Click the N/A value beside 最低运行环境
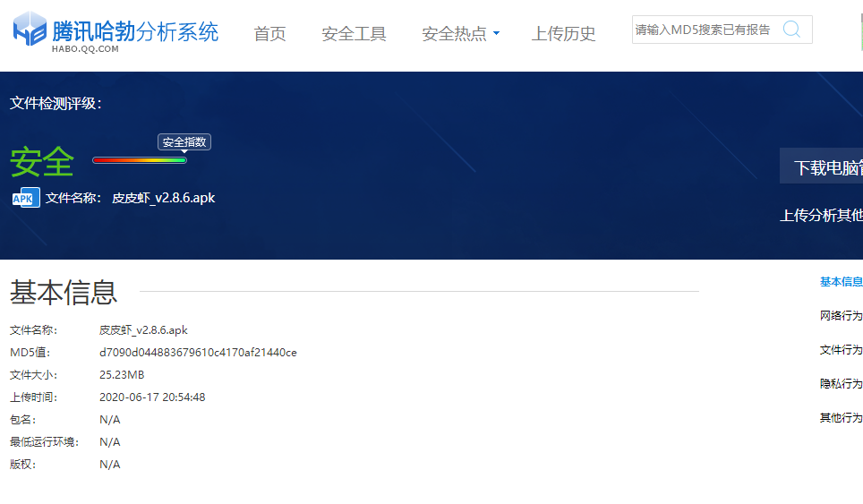Image resolution: width=863 pixels, height=504 pixels. [x=109, y=442]
